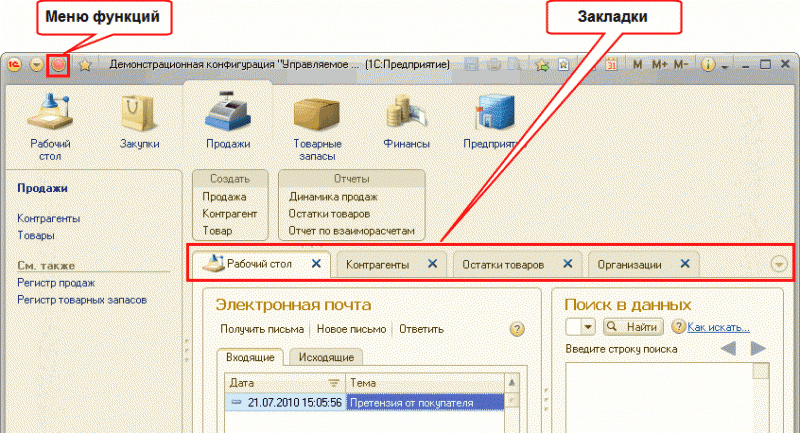Screen dimensions: 800x433
Task: Open the Рабочий стол section icon
Action: pyautogui.click(x=50, y=126)
